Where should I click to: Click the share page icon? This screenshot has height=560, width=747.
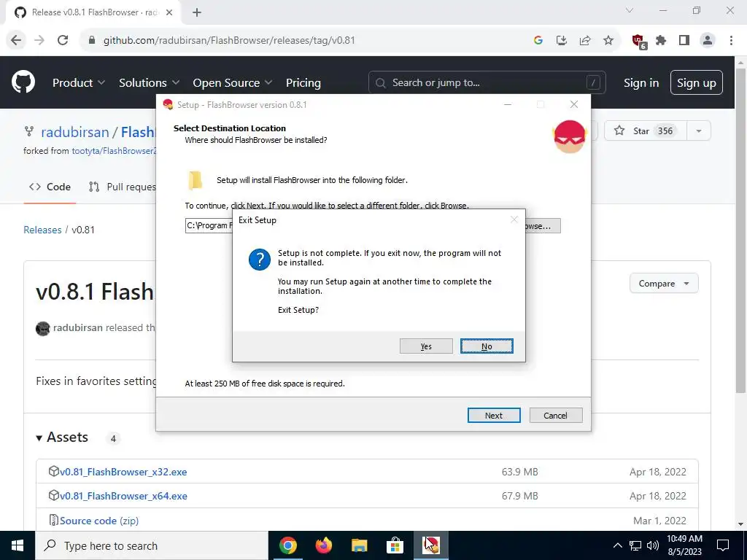coord(585,41)
